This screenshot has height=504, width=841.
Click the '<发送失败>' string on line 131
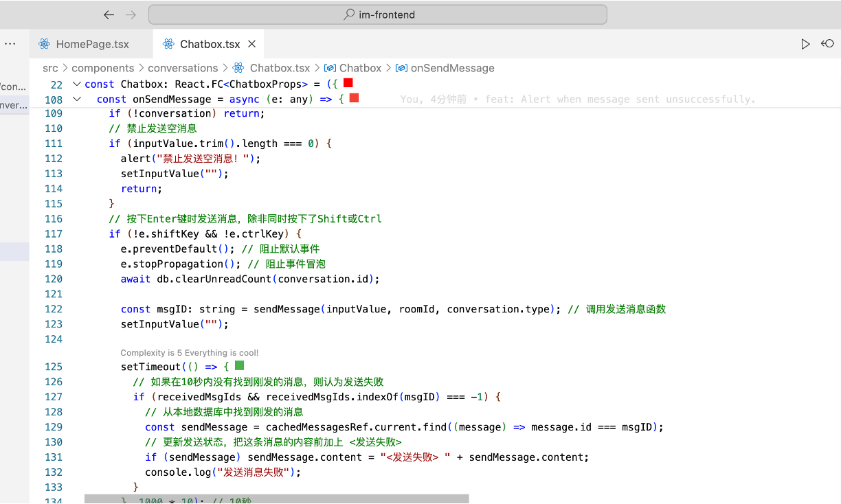[416, 458]
